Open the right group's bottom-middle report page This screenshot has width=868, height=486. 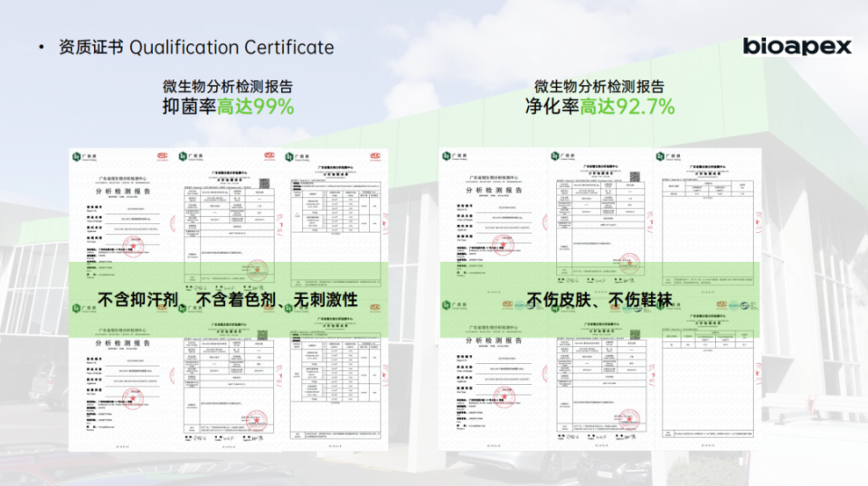pos(600,375)
